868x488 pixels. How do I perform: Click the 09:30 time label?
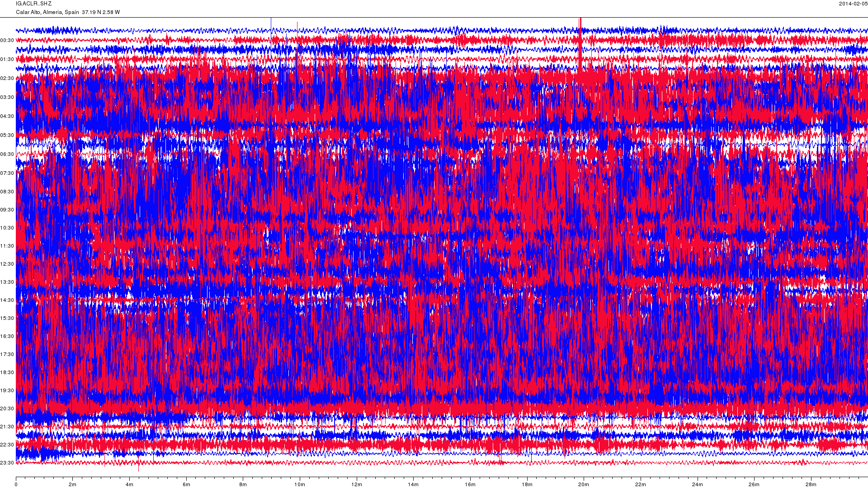click(7, 210)
